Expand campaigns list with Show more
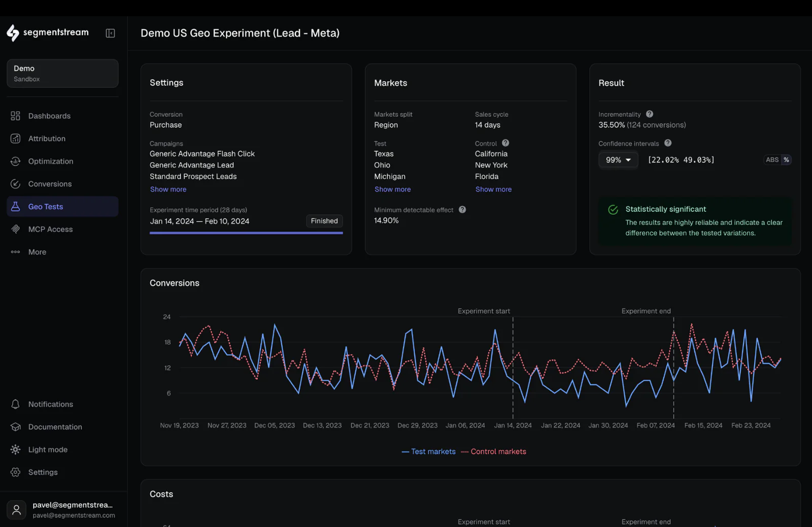 [168, 189]
